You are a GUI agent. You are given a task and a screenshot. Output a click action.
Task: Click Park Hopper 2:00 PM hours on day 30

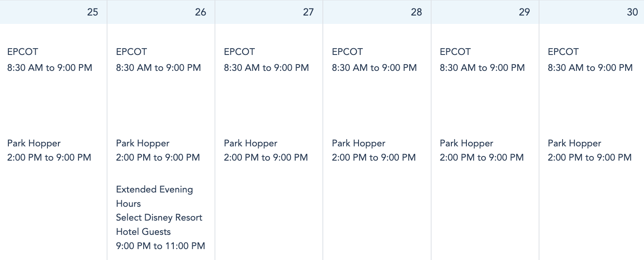[x=589, y=158]
